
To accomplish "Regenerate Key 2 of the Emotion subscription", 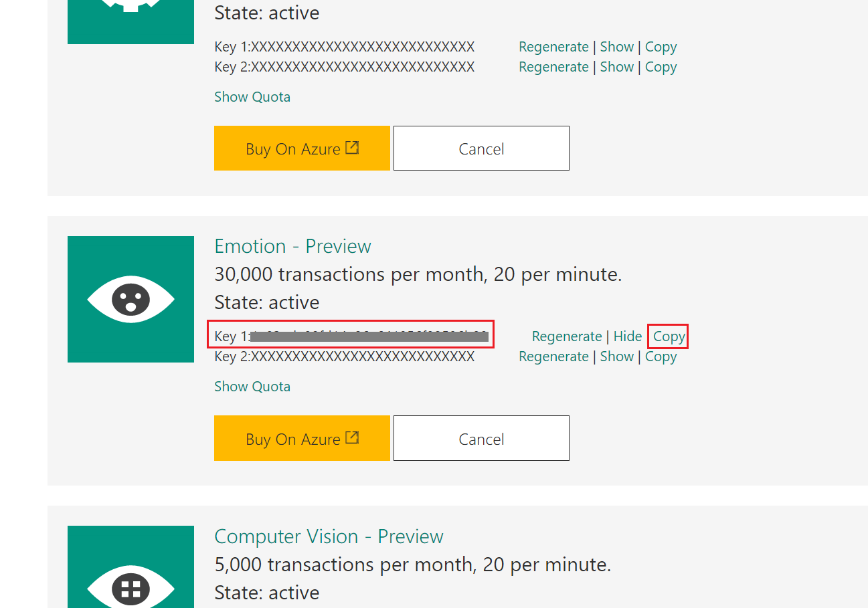I will (553, 357).
